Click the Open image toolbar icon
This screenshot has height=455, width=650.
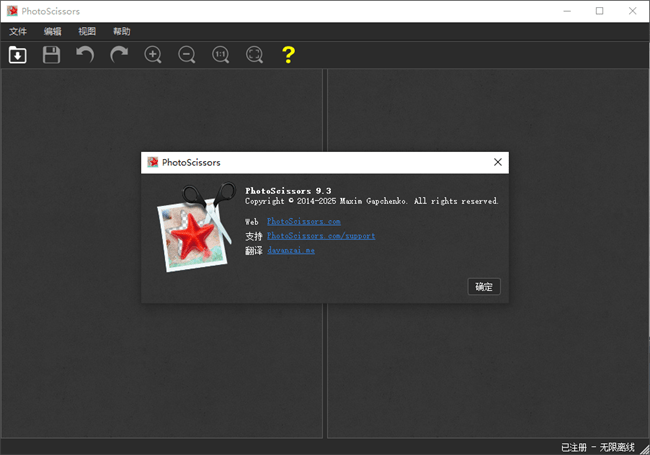coord(18,55)
